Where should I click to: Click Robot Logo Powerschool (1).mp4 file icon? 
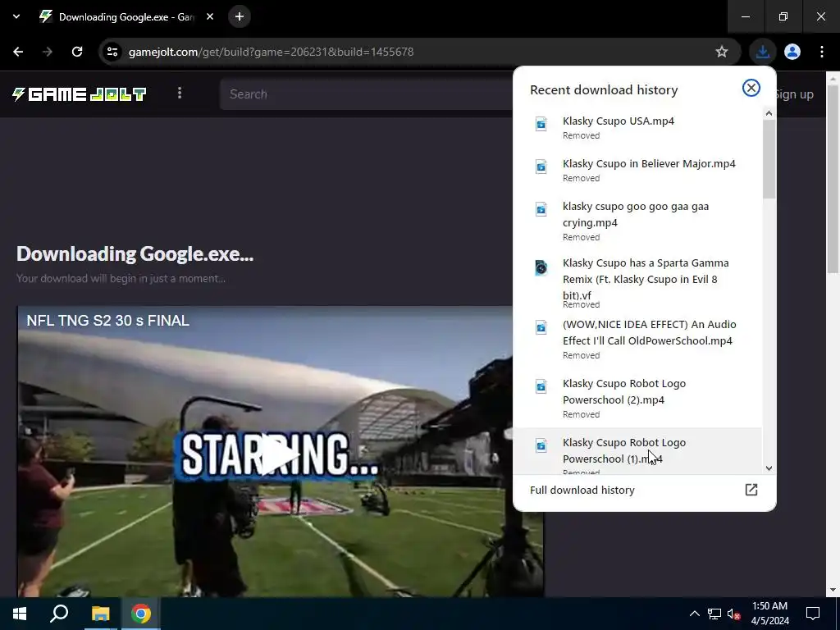click(541, 445)
